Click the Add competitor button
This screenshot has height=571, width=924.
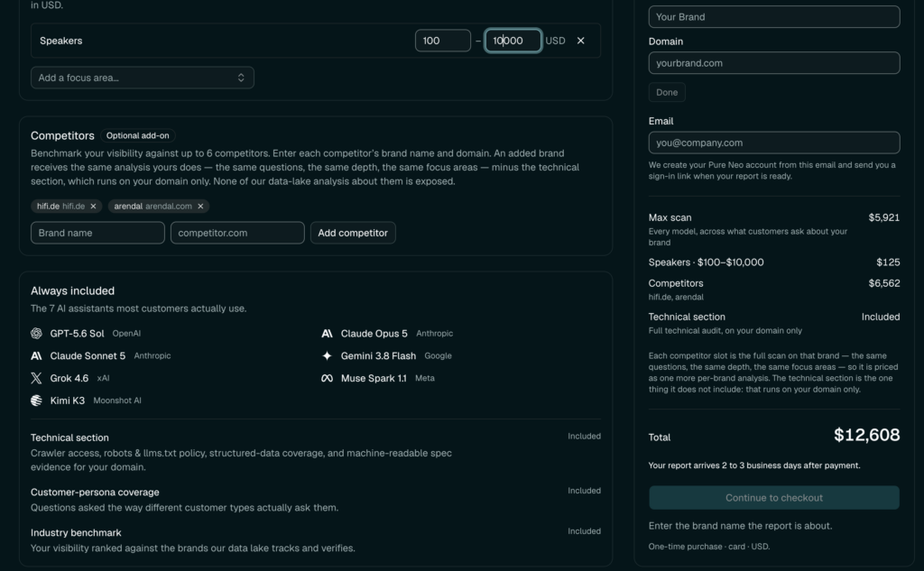353,233
